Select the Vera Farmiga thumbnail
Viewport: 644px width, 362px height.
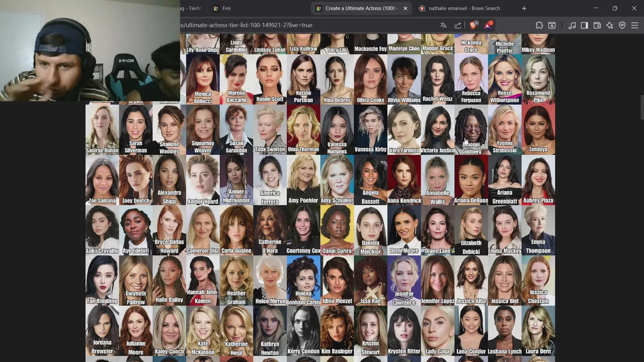(x=404, y=129)
